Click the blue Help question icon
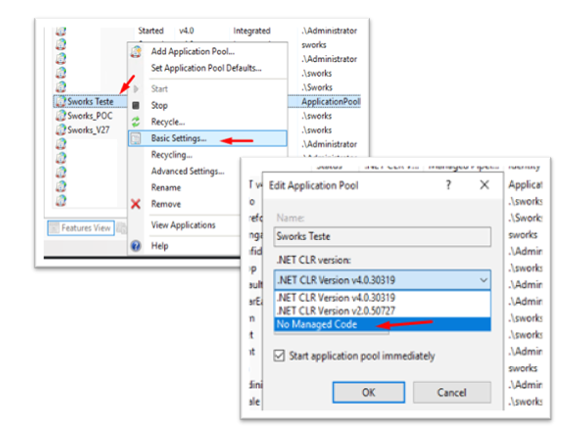The image size is (571, 435). point(136,246)
